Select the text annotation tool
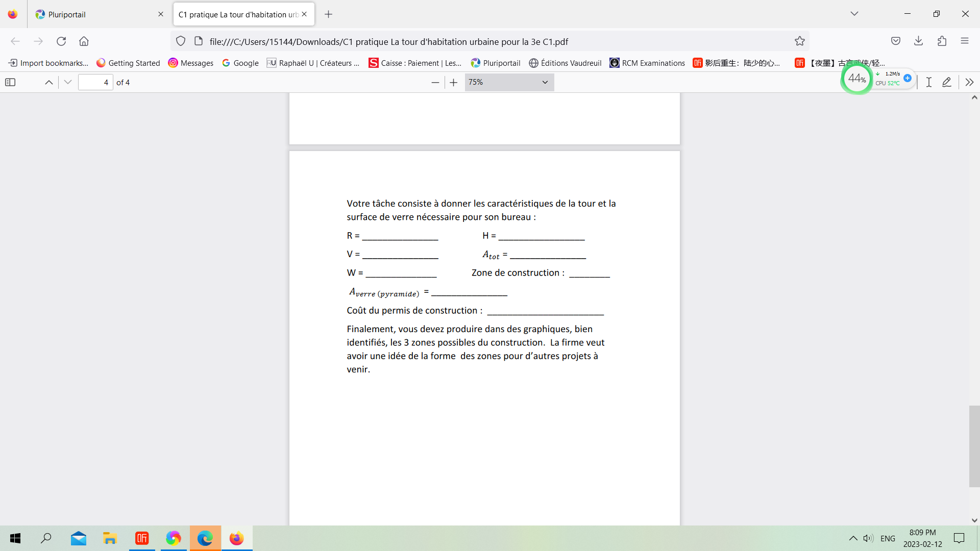The width and height of the screenshot is (980, 551). [x=929, y=82]
